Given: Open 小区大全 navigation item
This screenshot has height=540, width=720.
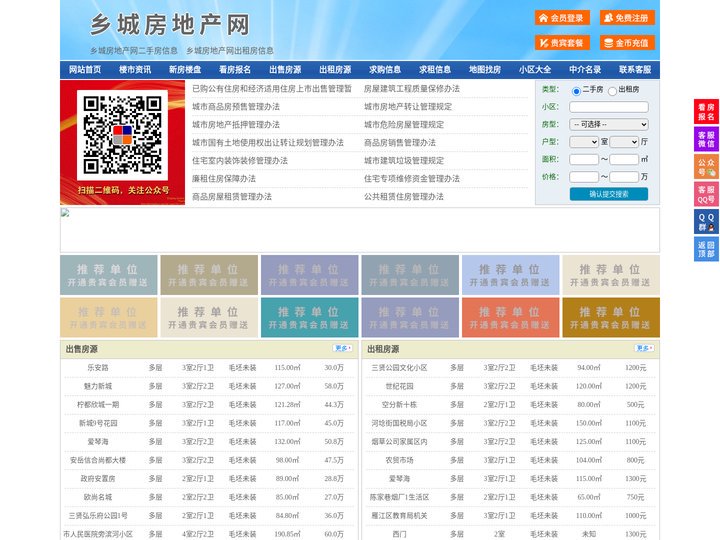Looking at the screenshot, I should (535, 70).
